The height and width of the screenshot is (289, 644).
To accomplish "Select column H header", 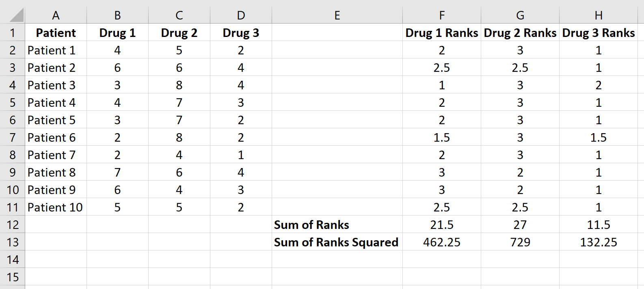I will point(598,15).
